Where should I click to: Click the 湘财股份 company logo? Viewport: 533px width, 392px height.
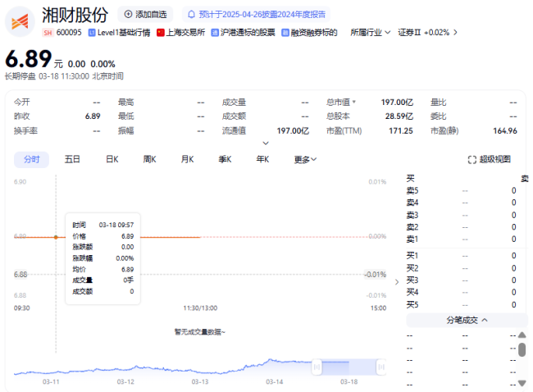20,22
